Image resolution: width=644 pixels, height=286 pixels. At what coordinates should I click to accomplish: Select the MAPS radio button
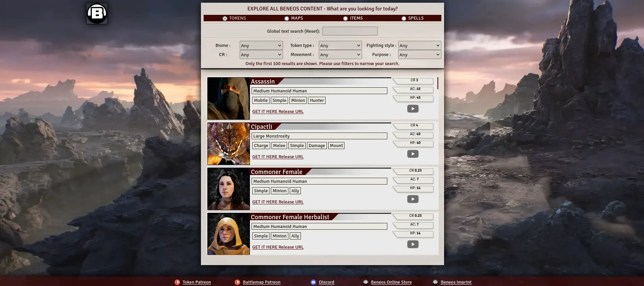(287, 19)
